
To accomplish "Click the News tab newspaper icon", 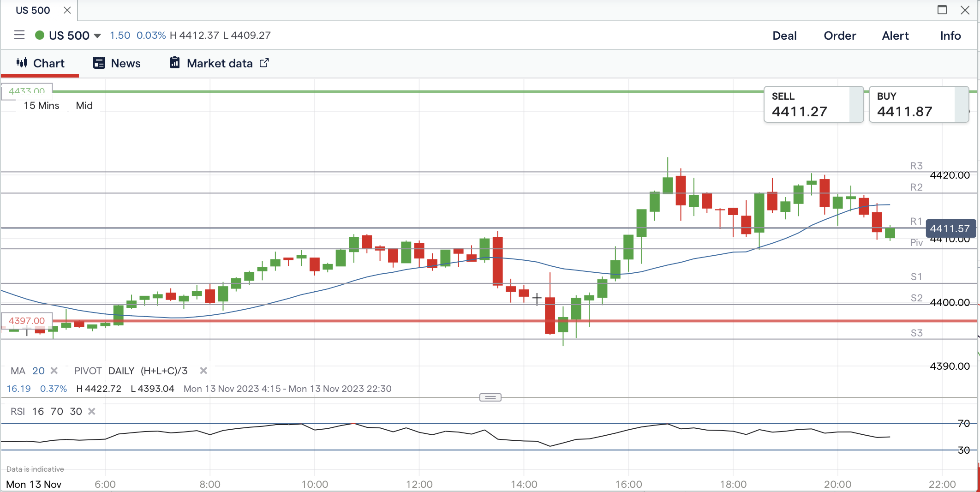I will pyautogui.click(x=99, y=63).
